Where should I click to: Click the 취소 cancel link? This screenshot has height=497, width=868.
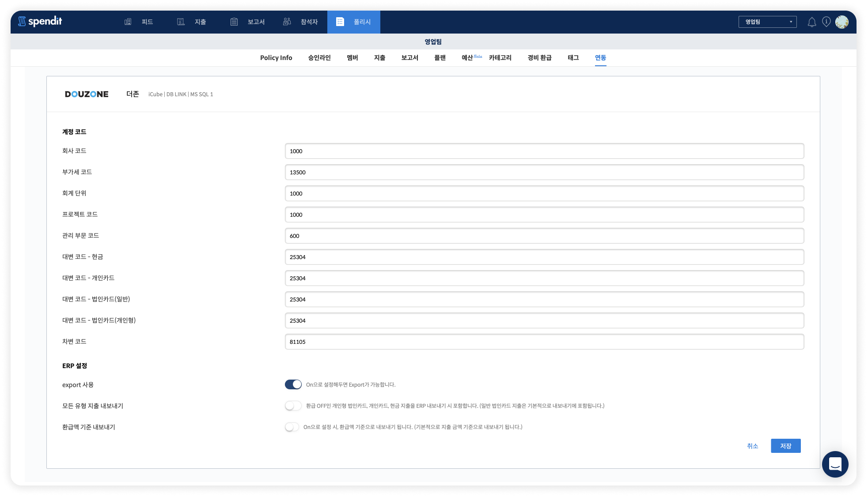click(x=753, y=446)
